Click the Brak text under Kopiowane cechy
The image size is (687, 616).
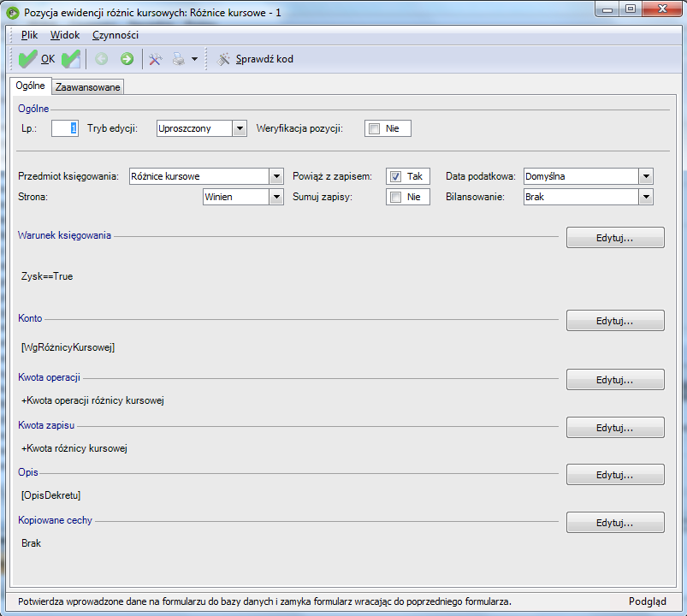click(x=31, y=543)
